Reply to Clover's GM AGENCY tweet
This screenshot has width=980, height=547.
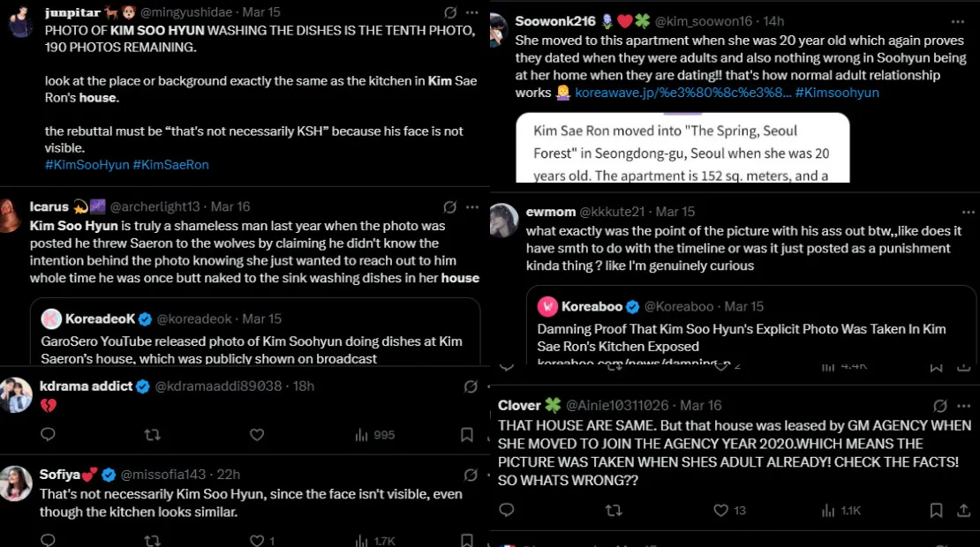coord(507,510)
